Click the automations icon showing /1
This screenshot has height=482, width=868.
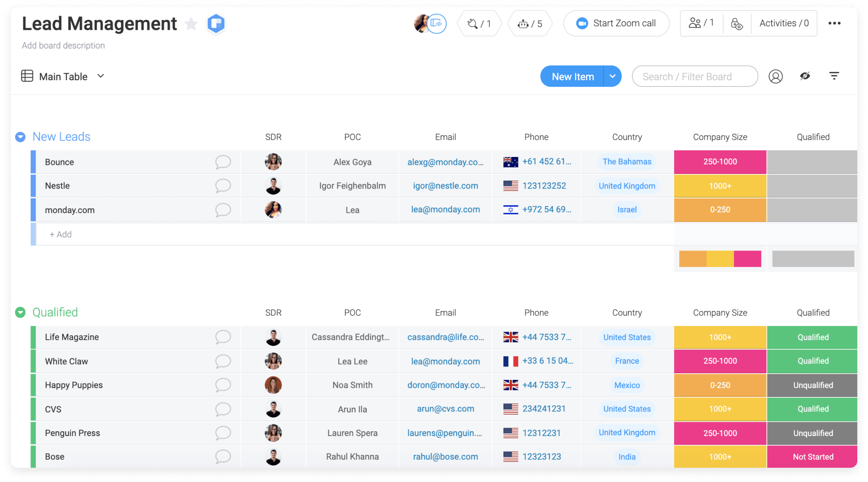tap(478, 24)
